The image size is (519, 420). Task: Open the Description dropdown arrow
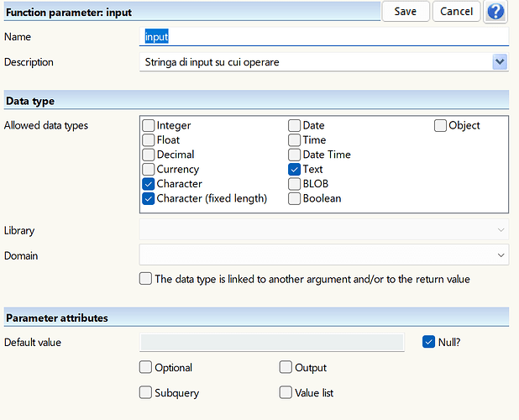point(500,62)
